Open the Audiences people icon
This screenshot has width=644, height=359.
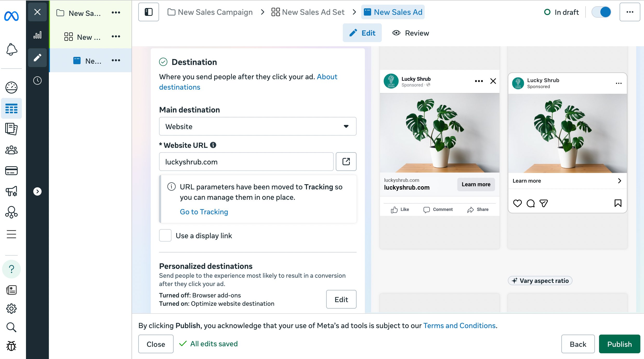(11, 150)
